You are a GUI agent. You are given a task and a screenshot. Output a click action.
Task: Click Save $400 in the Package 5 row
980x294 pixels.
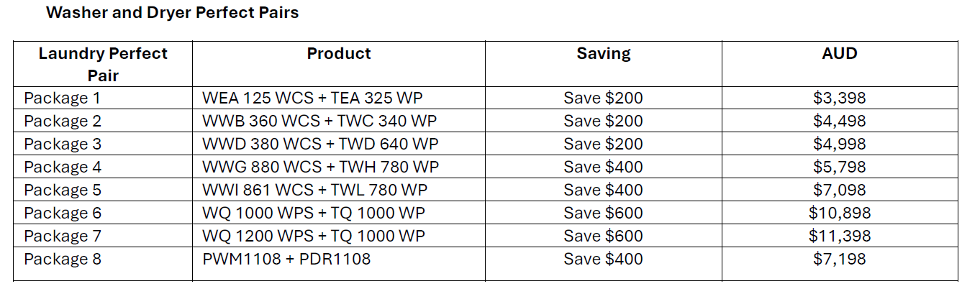coord(604,190)
